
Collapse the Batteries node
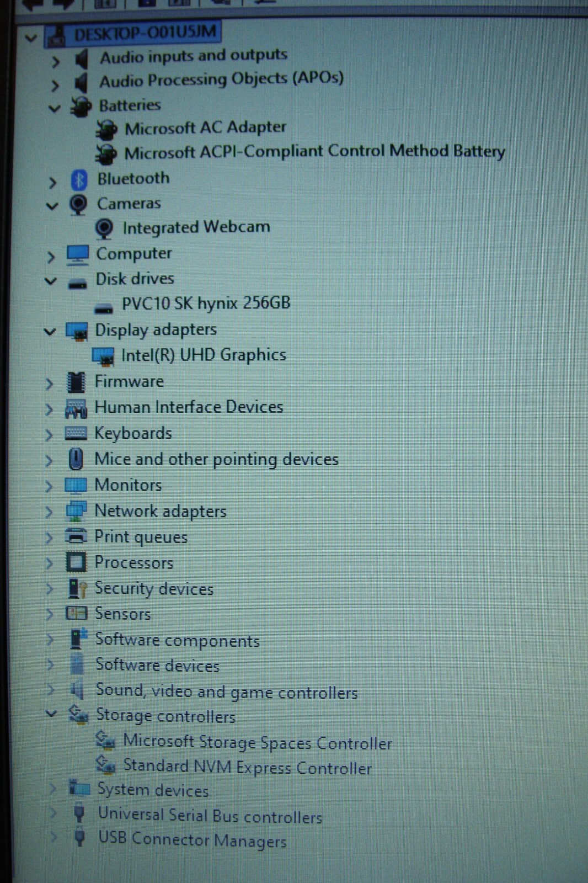[54, 108]
